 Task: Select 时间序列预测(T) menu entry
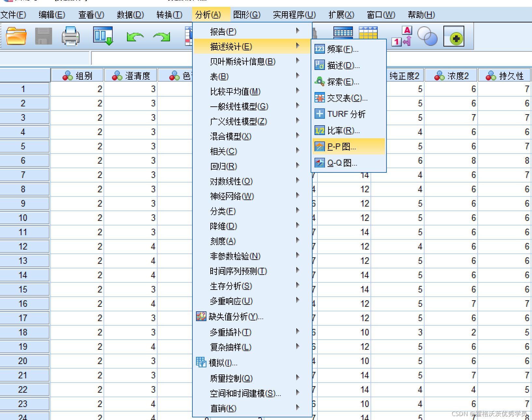tap(252, 271)
